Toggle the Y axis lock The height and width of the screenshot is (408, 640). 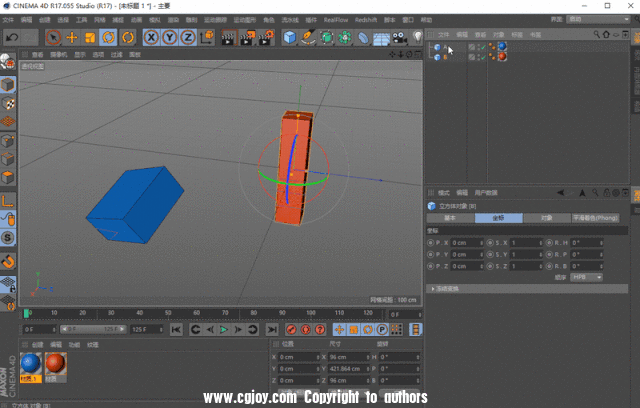pyautogui.click(x=170, y=38)
